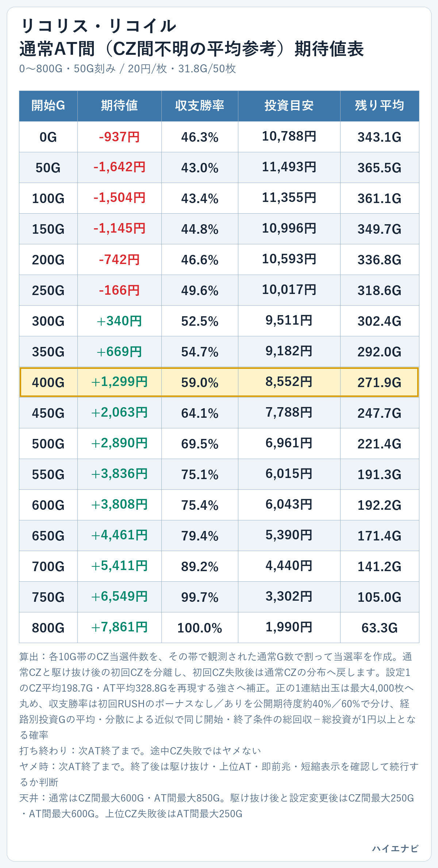
Task: Select the highlighted 400G row label
Action: pos(48,382)
